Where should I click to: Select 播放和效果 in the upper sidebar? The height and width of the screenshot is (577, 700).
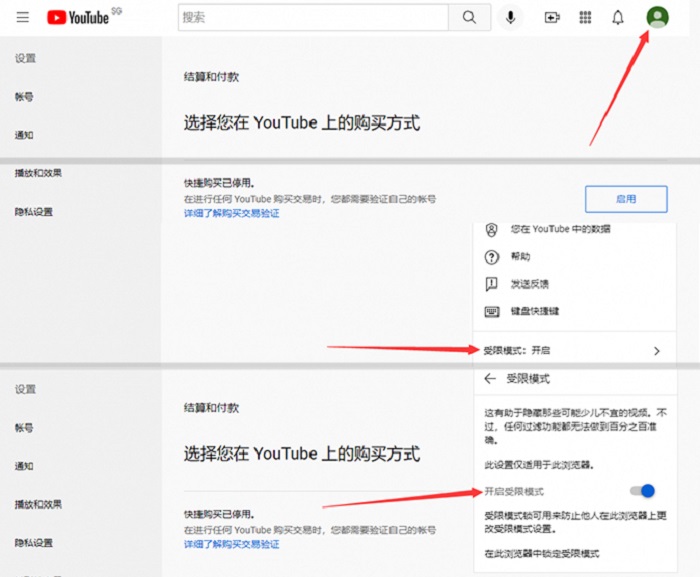38,173
